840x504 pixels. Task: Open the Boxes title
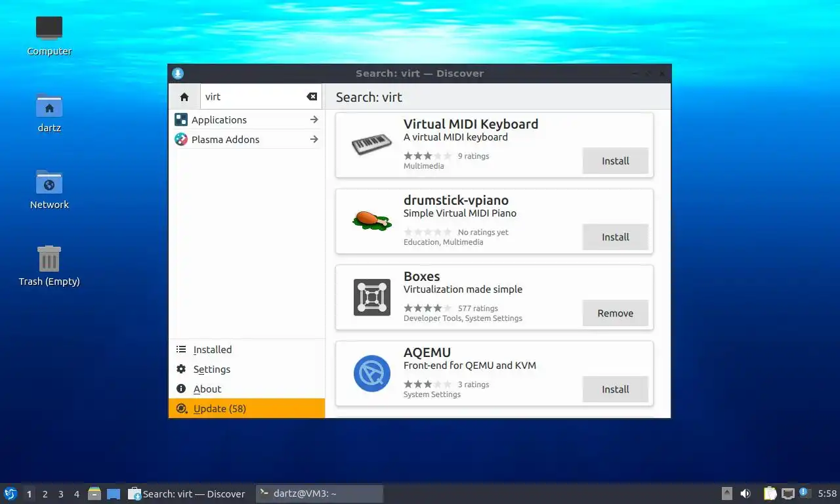point(422,276)
